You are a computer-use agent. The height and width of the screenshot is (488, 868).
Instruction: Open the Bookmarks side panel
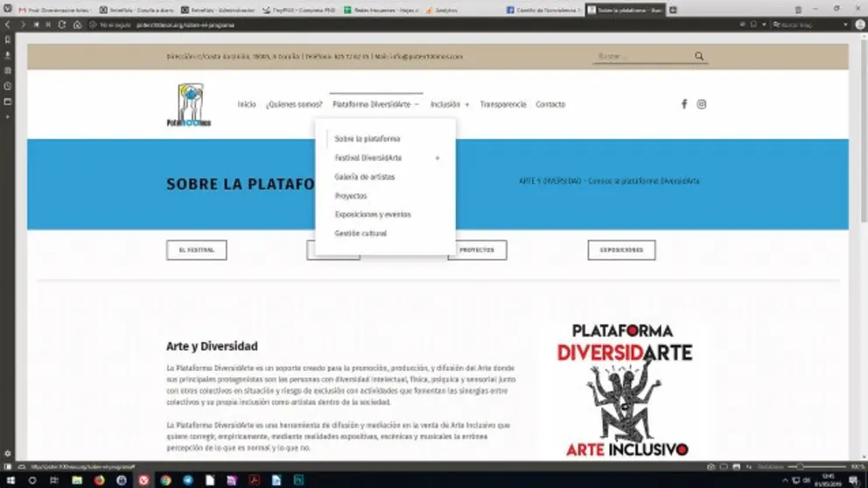tap(8, 40)
